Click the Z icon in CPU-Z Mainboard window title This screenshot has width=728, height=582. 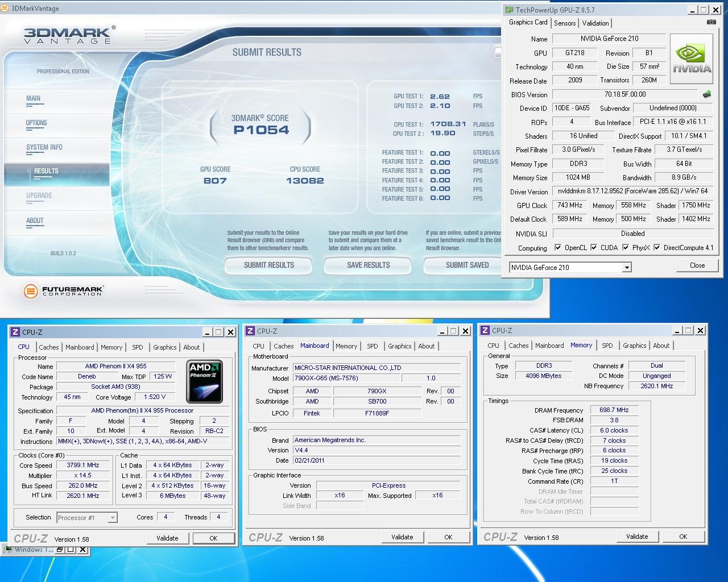[250, 331]
